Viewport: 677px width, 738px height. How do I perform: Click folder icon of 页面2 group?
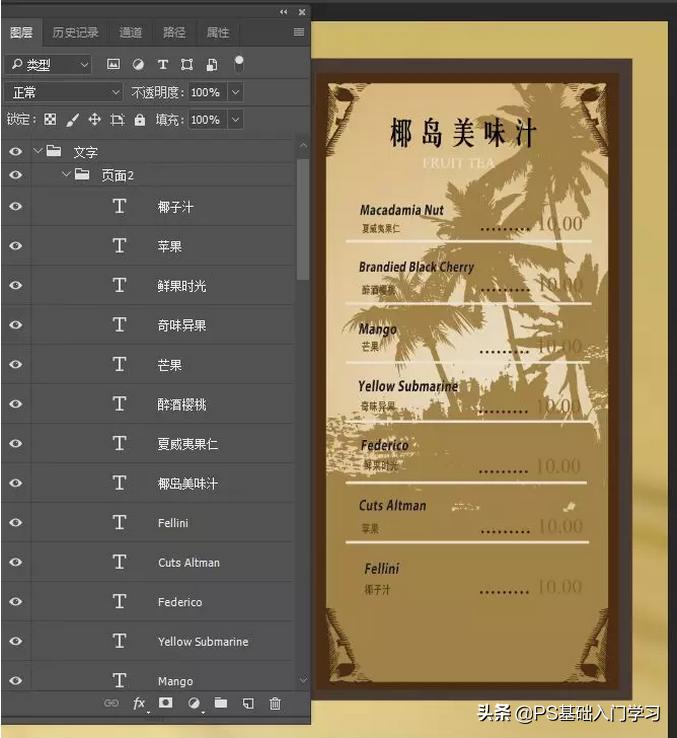click(x=82, y=175)
